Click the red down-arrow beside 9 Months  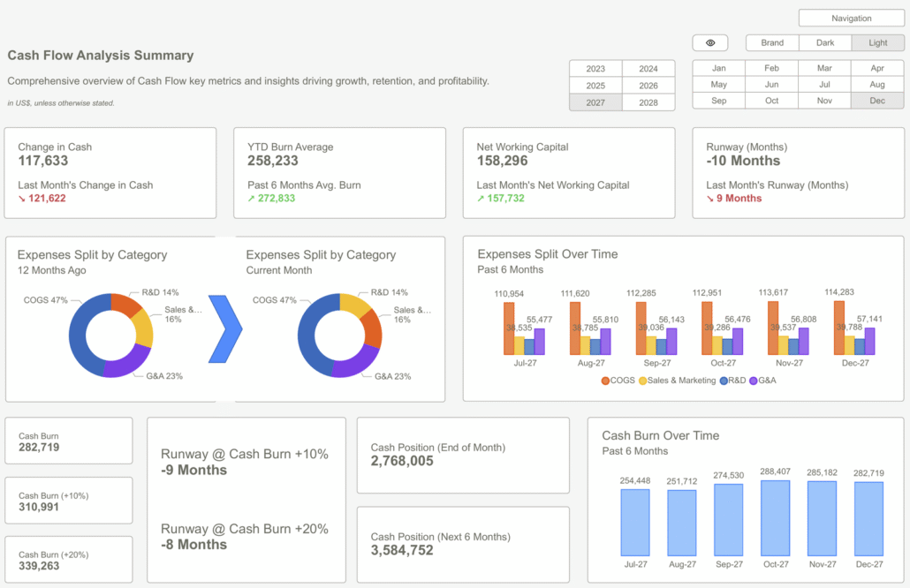pyautogui.click(x=709, y=199)
